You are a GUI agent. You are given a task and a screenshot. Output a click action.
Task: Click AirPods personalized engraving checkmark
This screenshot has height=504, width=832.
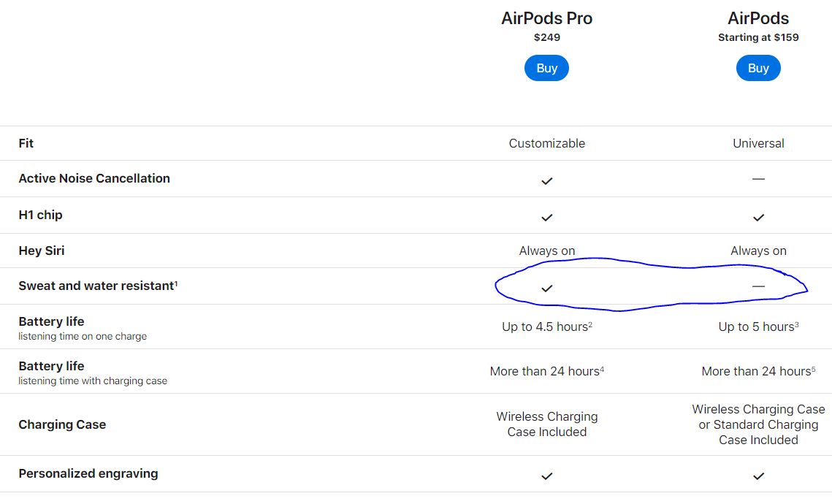pos(758,476)
